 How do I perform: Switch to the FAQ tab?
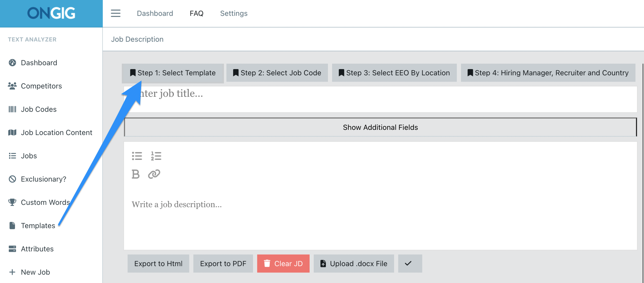(x=196, y=13)
